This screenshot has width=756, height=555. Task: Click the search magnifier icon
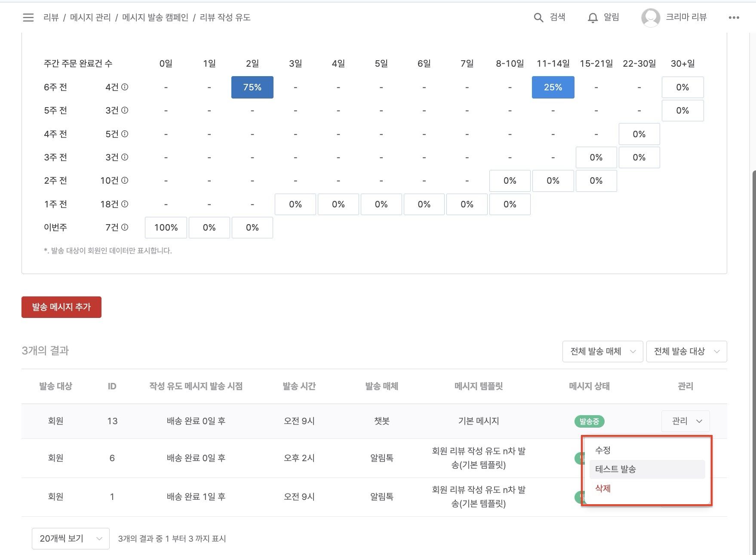(x=538, y=18)
